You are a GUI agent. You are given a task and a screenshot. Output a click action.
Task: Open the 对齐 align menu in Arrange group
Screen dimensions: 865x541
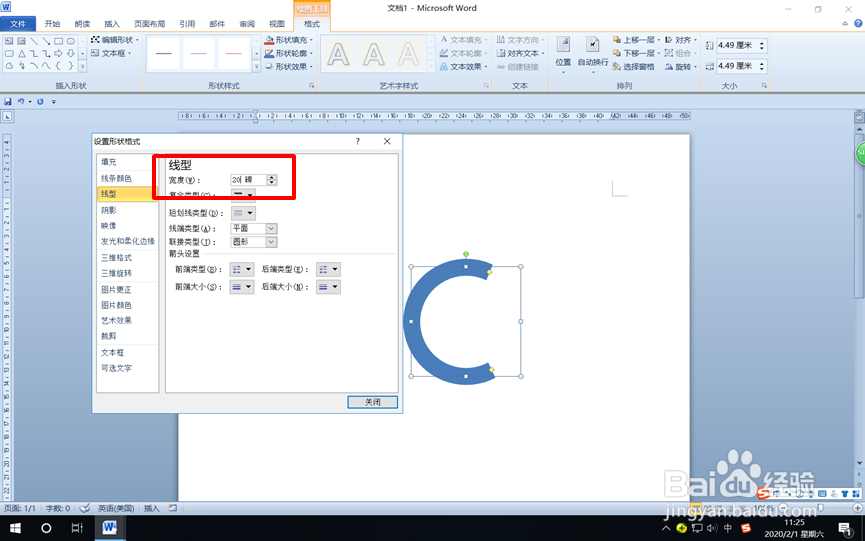(x=680, y=40)
